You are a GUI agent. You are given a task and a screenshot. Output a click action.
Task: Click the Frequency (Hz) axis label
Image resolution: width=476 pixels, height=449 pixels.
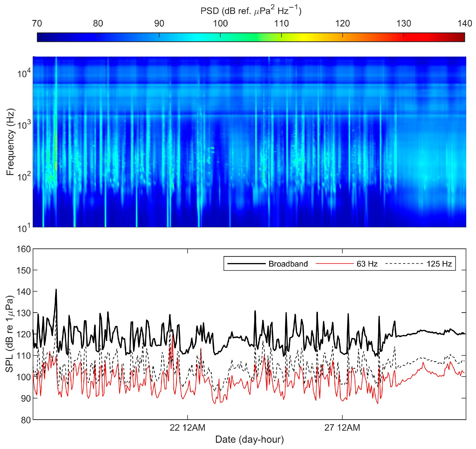pyautogui.click(x=10, y=142)
